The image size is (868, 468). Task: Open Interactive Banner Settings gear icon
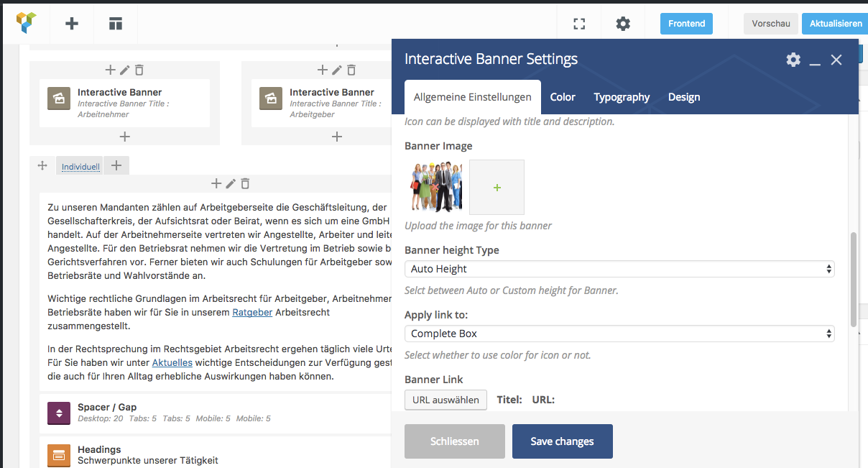point(793,60)
